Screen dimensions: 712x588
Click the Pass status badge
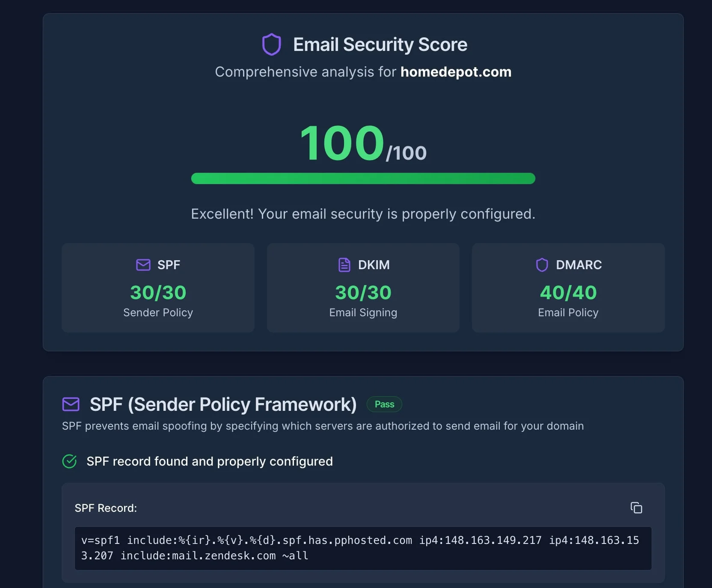pos(384,404)
